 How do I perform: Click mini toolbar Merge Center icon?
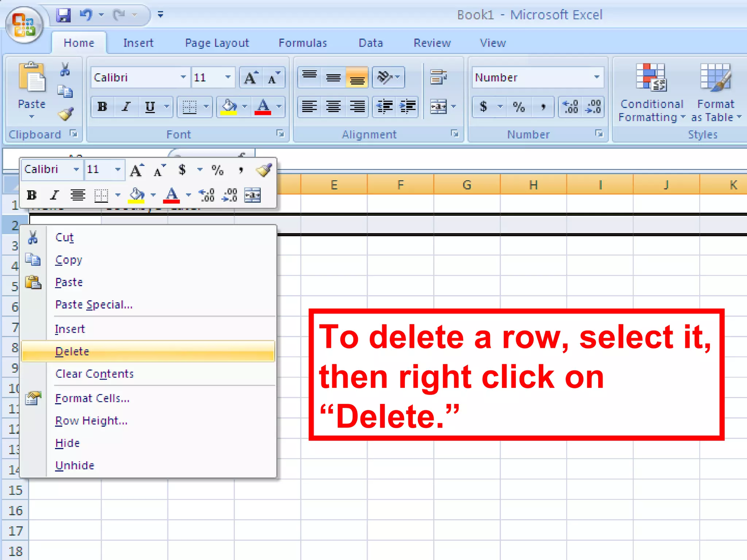pos(252,195)
